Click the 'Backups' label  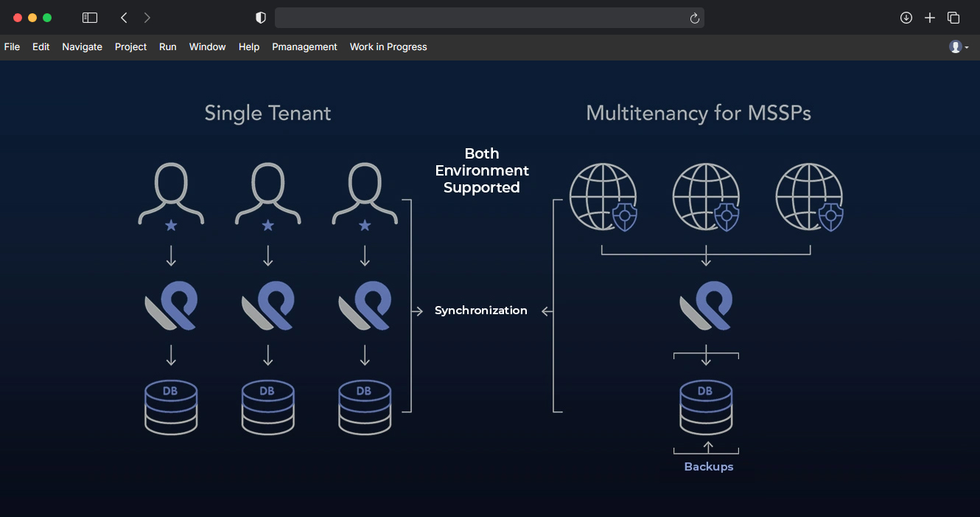[x=709, y=467]
